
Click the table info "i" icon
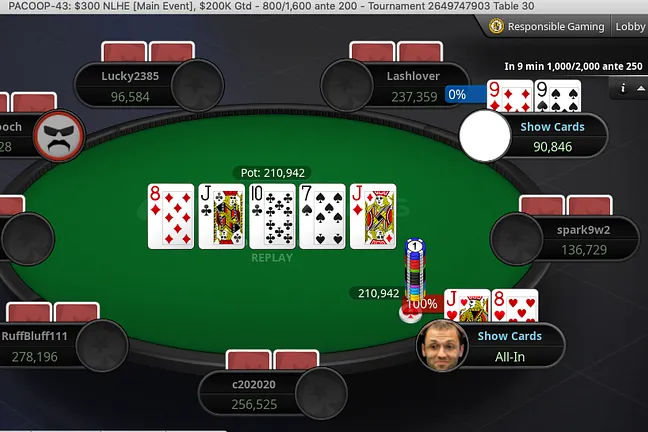[623, 88]
